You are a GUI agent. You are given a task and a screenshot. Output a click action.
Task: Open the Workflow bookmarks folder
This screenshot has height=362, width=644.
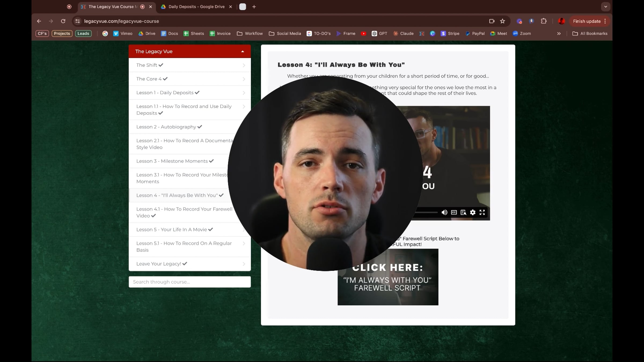pos(250,34)
